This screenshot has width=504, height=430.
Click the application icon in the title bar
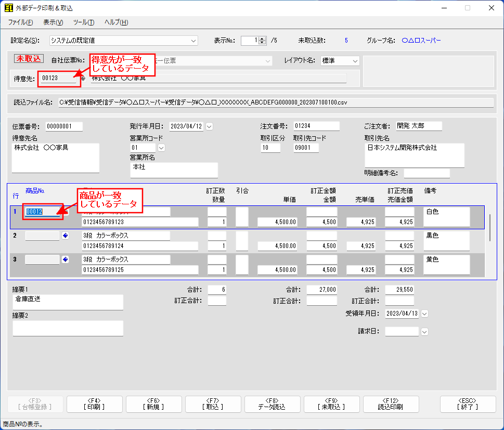9,8
